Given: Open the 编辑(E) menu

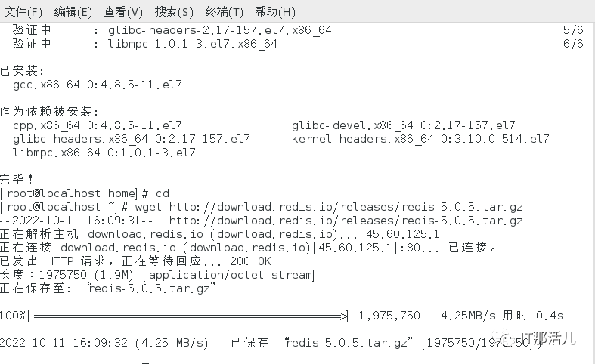Looking at the screenshot, I should pyautogui.click(x=73, y=12).
